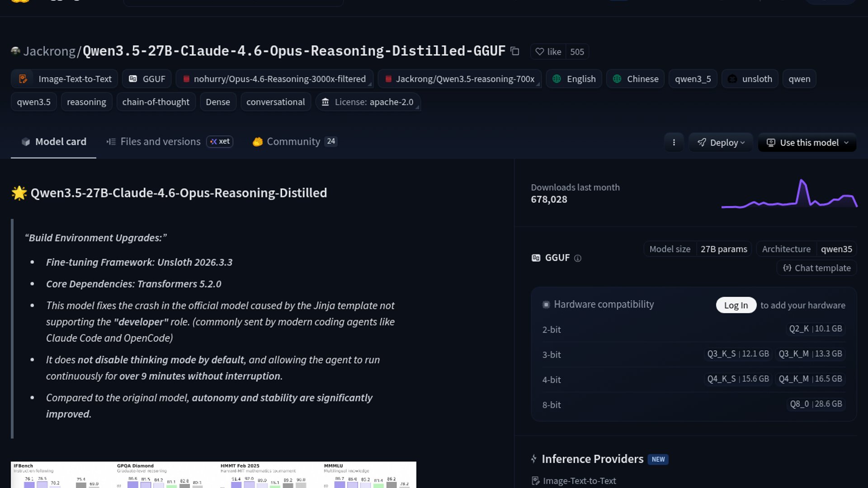Image resolution: width=868 pixels, height=488 pixels.
Task: Expand the Use this model dropdown
Action: click(807, 142)
